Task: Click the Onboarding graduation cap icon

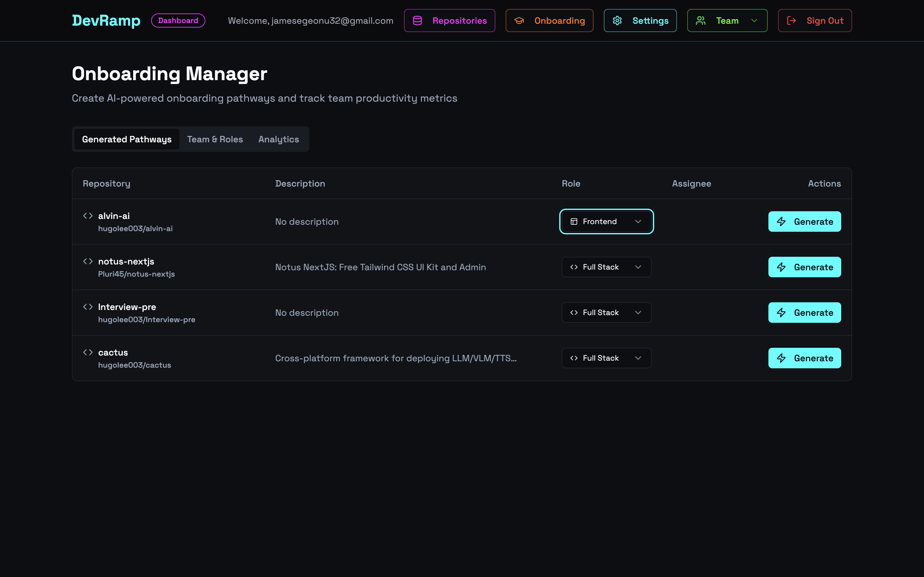Action: (x=520, y=21)
